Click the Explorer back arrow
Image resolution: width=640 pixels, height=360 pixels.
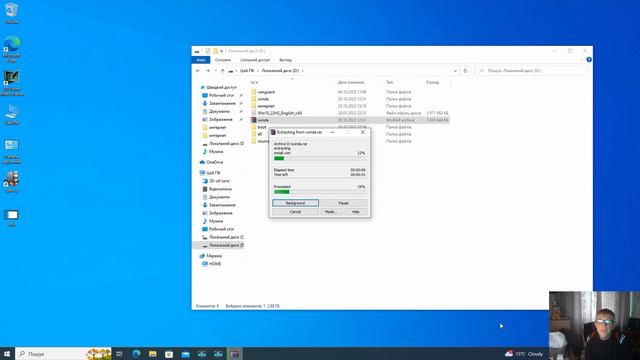(x=198, y=71)
